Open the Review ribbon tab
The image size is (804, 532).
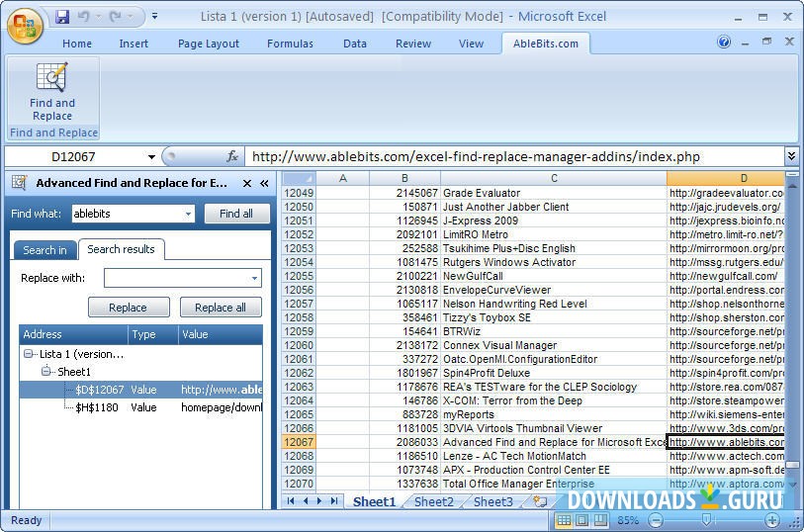pos(413,44)
